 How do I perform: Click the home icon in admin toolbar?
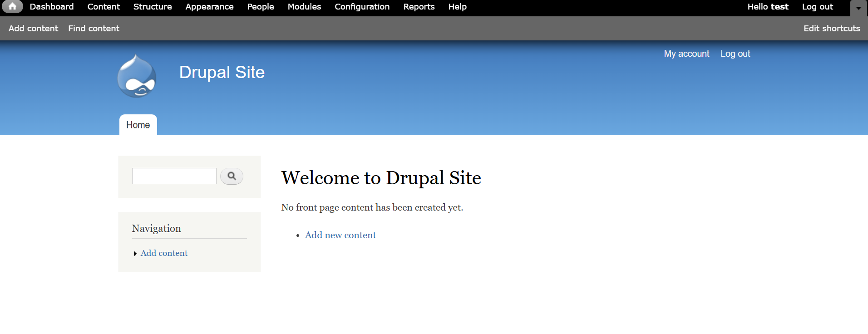12,7
